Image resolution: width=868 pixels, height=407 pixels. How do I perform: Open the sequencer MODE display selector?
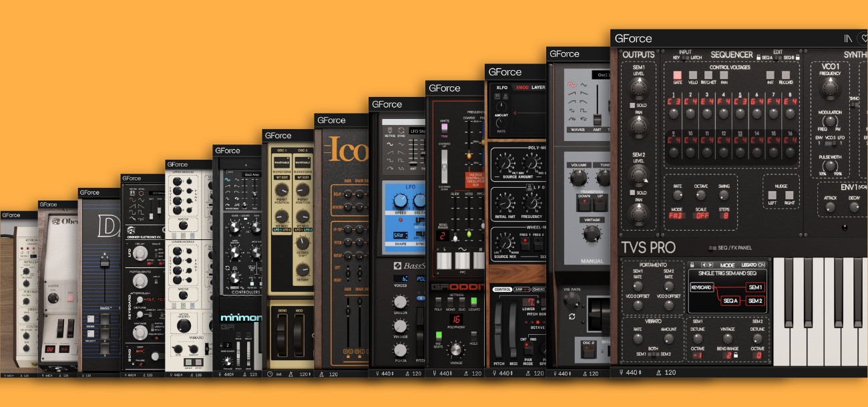(x=676, y=215)
